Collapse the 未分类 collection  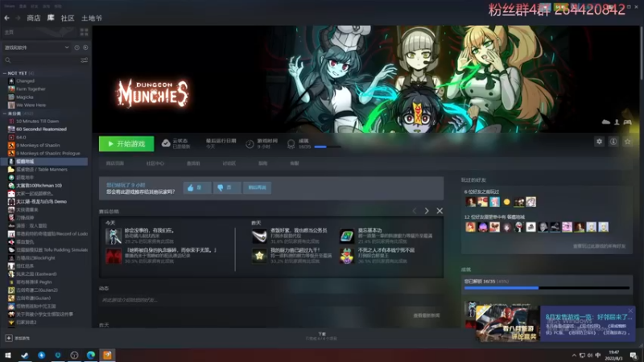tap(5, 113)
